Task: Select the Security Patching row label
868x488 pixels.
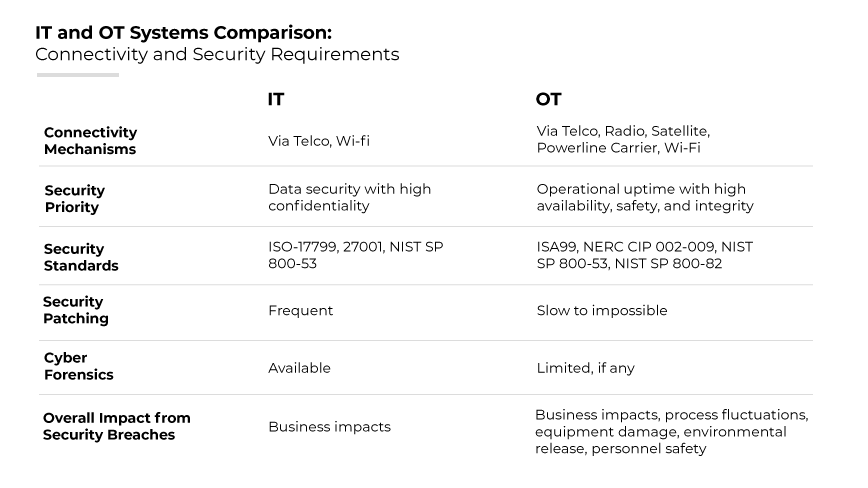Action: (x=75, y=310)
